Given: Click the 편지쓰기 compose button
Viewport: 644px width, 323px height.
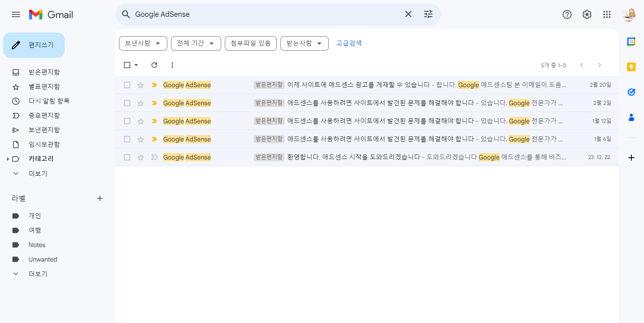Looking at the screenshot, I should 34,45.
